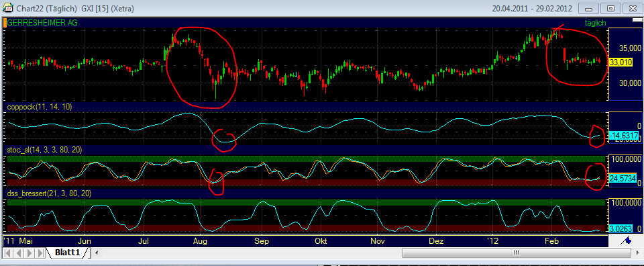Click the 'täglich' interval label

(595, 23)
